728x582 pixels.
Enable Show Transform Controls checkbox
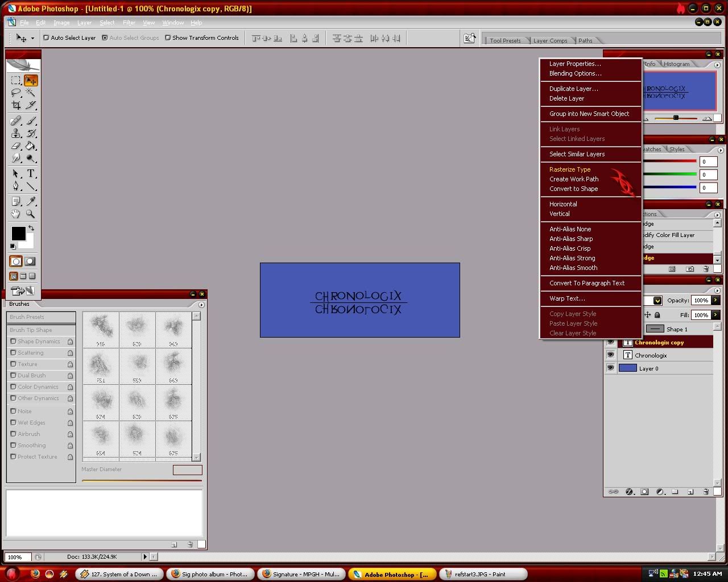[x=168, y=38]
